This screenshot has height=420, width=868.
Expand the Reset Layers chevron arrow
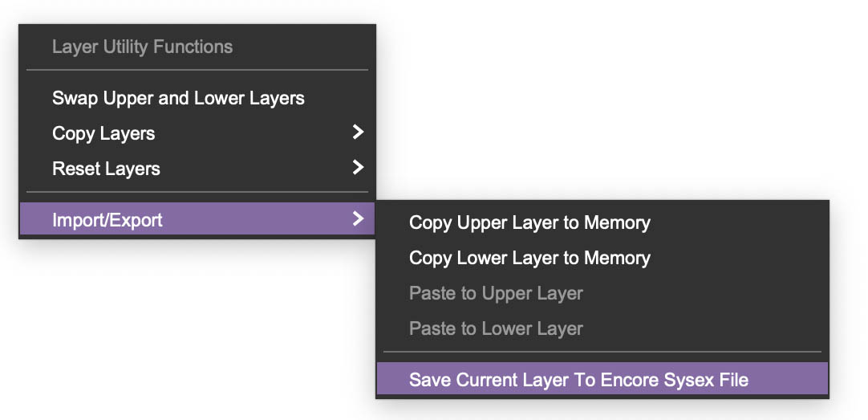[x=358, y=168]
